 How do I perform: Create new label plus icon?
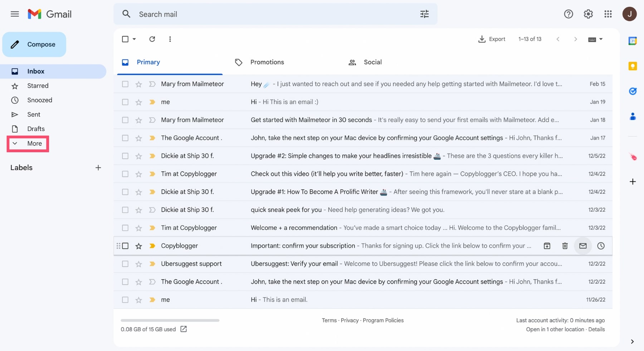coord(98,168)
